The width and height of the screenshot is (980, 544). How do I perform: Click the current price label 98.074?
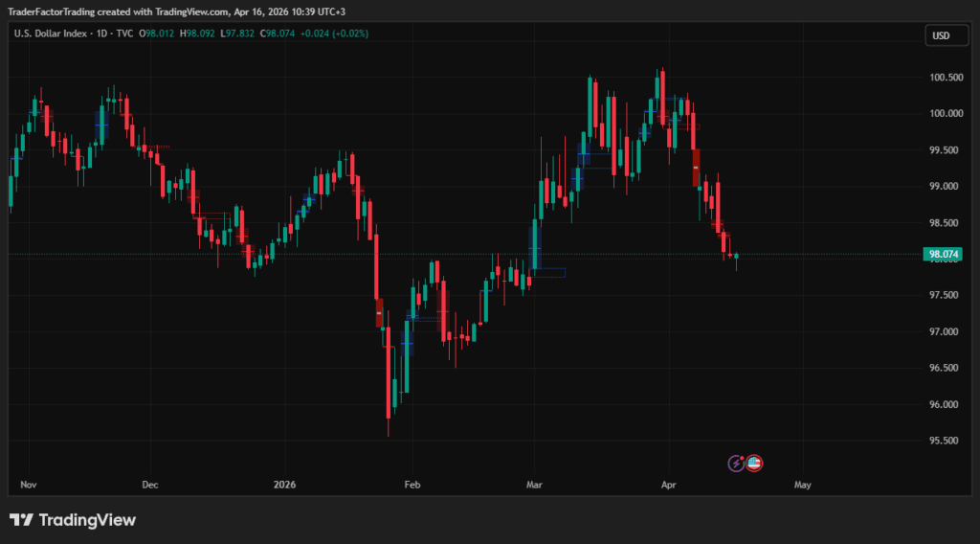click(x=943, y=255)
